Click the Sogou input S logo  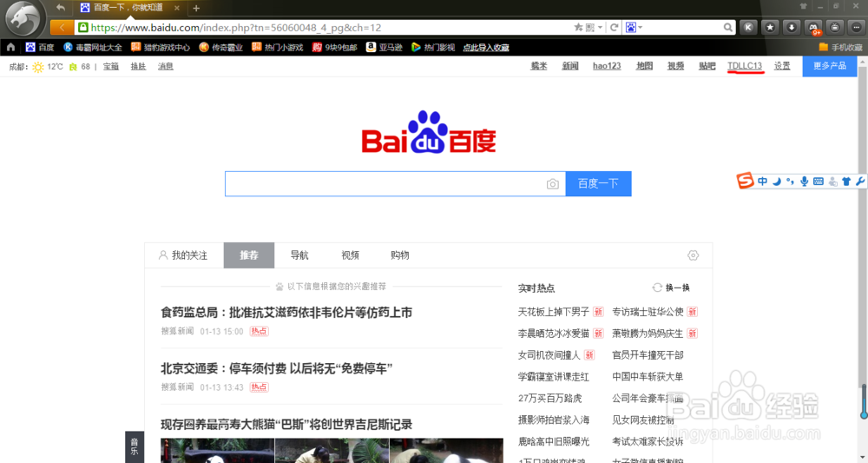745,181
